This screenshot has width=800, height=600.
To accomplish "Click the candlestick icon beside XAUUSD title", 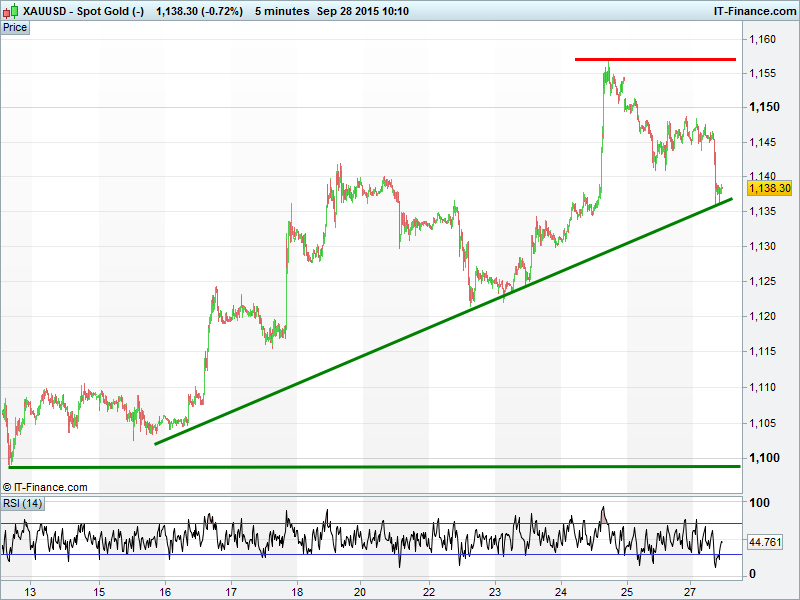I will 10,11.
